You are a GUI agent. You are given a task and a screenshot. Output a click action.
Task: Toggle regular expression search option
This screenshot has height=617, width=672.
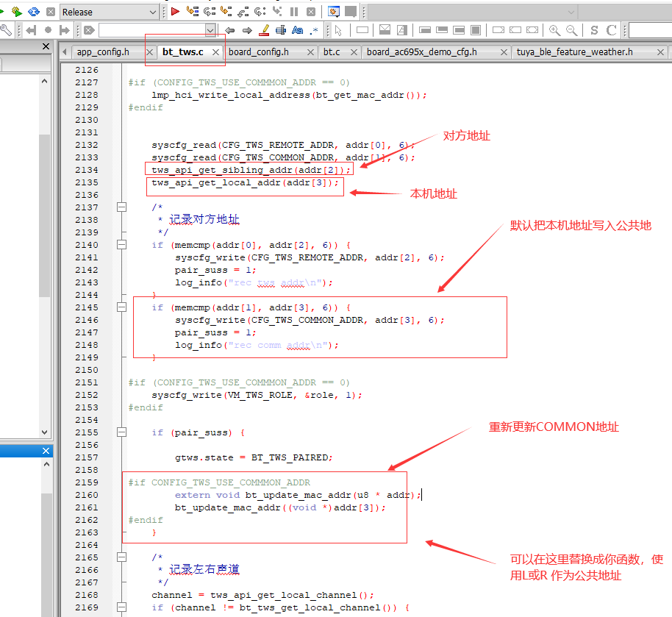coord(315,30)
